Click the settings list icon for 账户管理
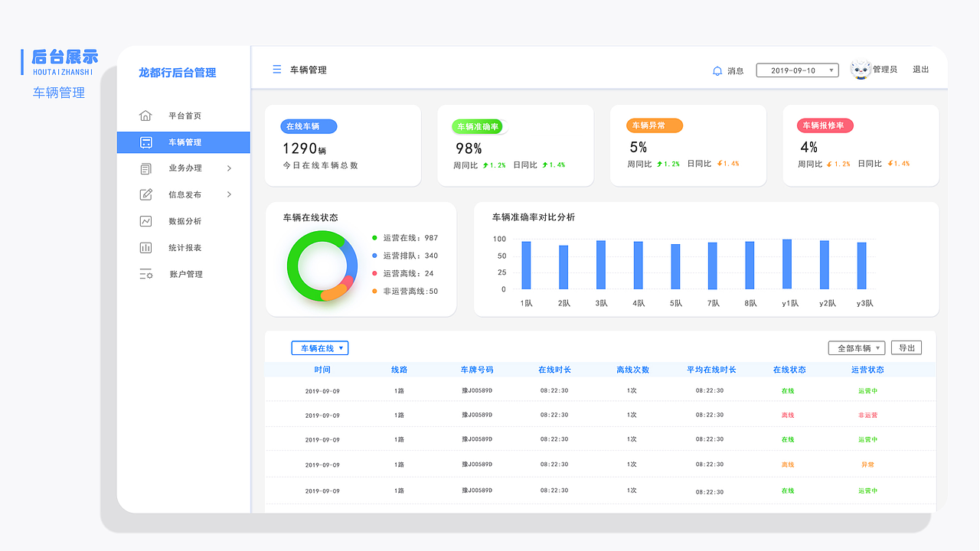Screen dimensions: 980x551 click(145, 274)
